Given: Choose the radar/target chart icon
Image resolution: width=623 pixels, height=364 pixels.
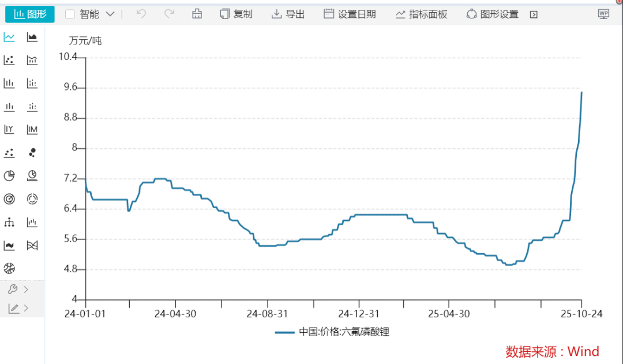Looking at the screenshot, I should [9, 199].
